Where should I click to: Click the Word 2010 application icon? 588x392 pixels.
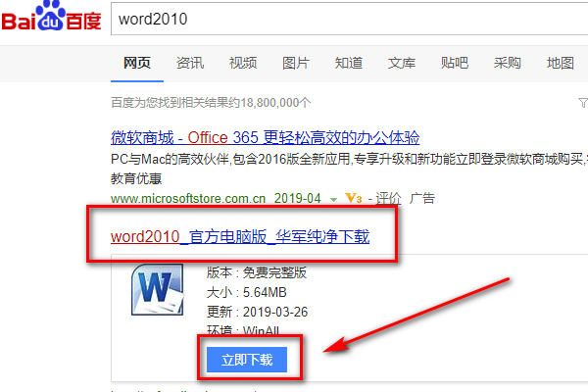158,290
